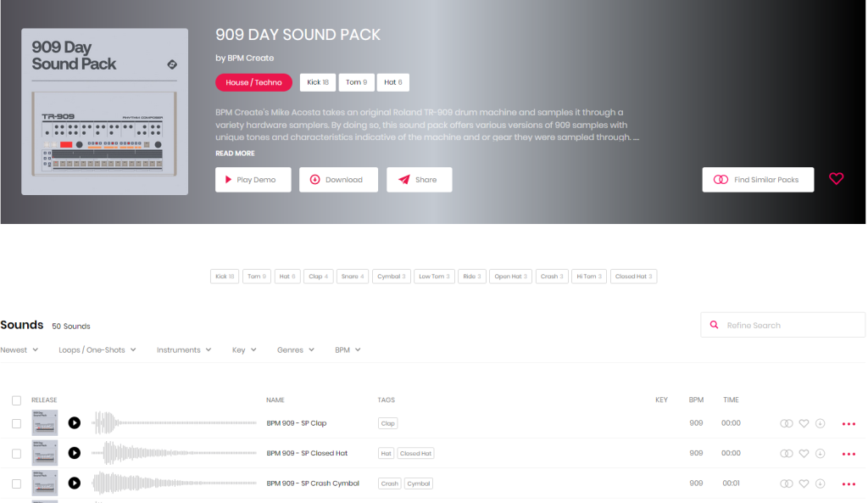Open more options for SP Clap row

click(x=849, y=423)
